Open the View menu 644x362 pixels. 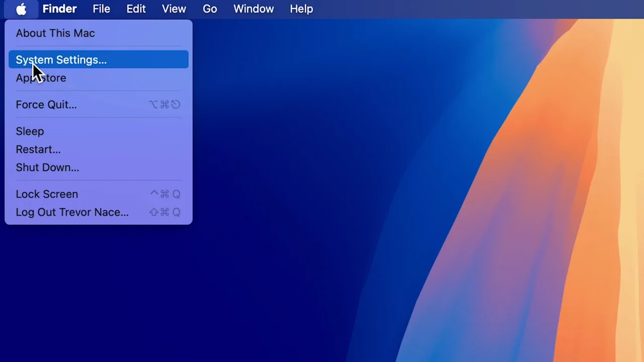(174, 9)
